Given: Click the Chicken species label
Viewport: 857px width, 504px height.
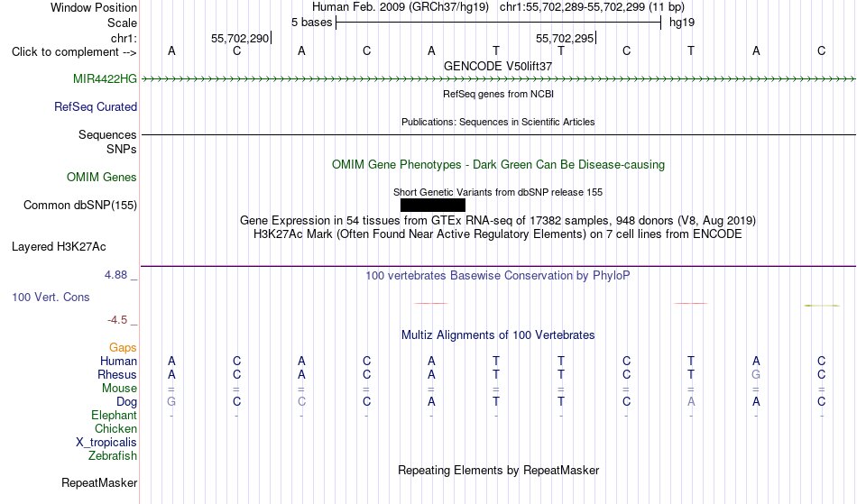Looking at the screenshot, I should pos(115,429).
